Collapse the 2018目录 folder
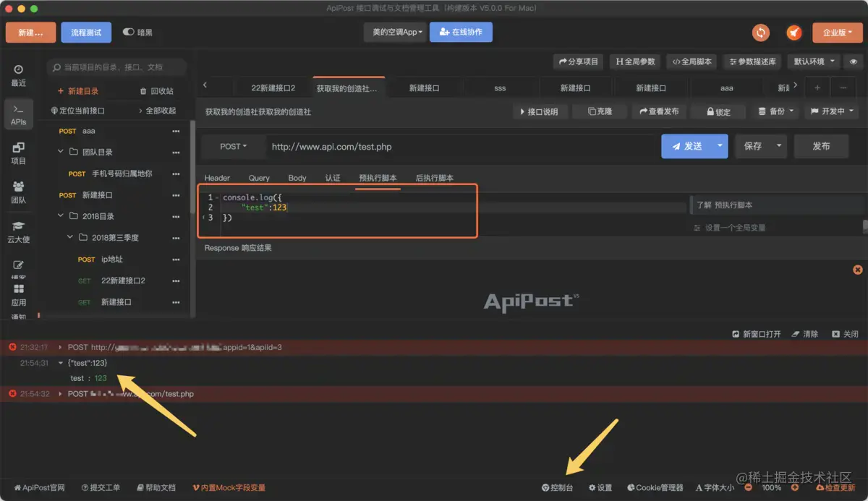This screenshot has width=868, height=501. 61,216
